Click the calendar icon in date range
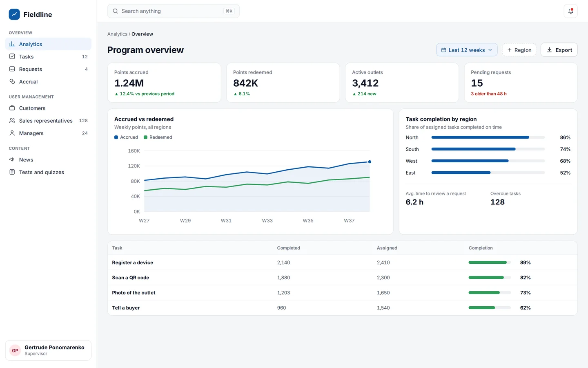The width and height of the screenshot is (588, 368). click(444, 50)
